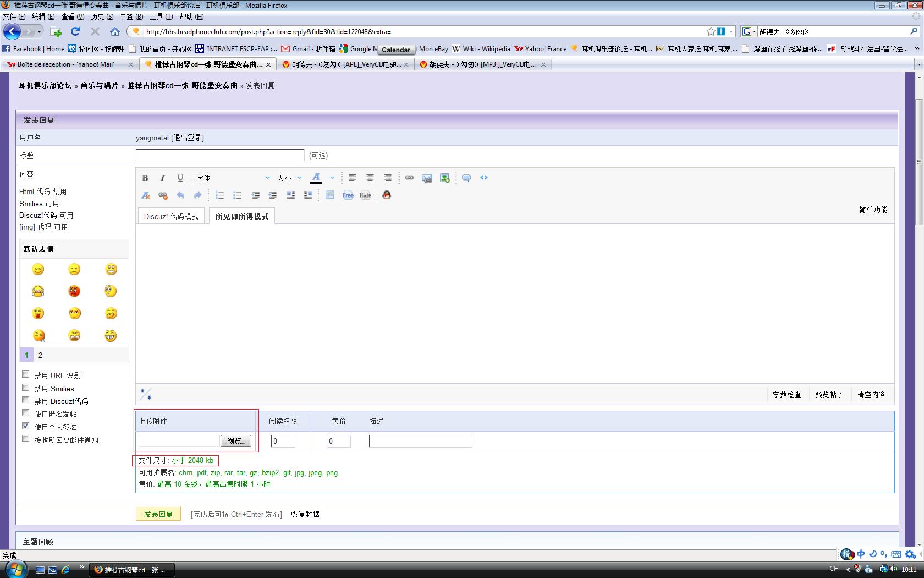Viewport: 924px width, 578px height.
Task: Uncheck 使用个人签名 checkbox
Action: (25, 426)
